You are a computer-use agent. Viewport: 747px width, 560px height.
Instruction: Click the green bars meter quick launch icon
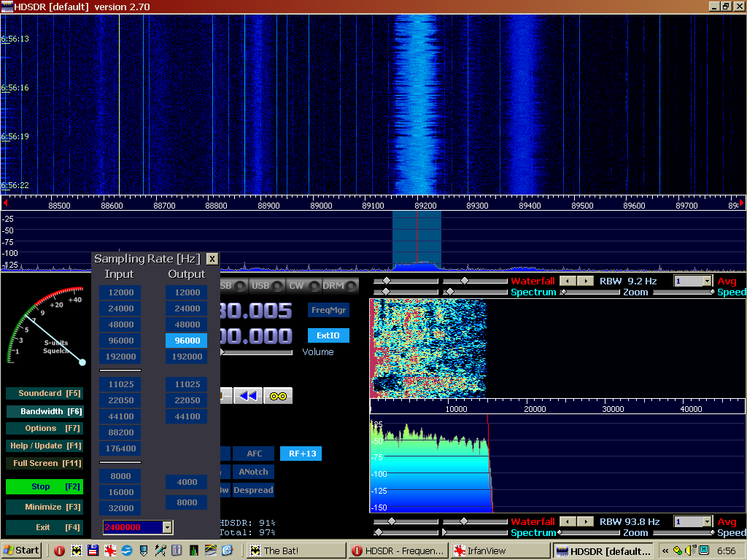[194, 551]
